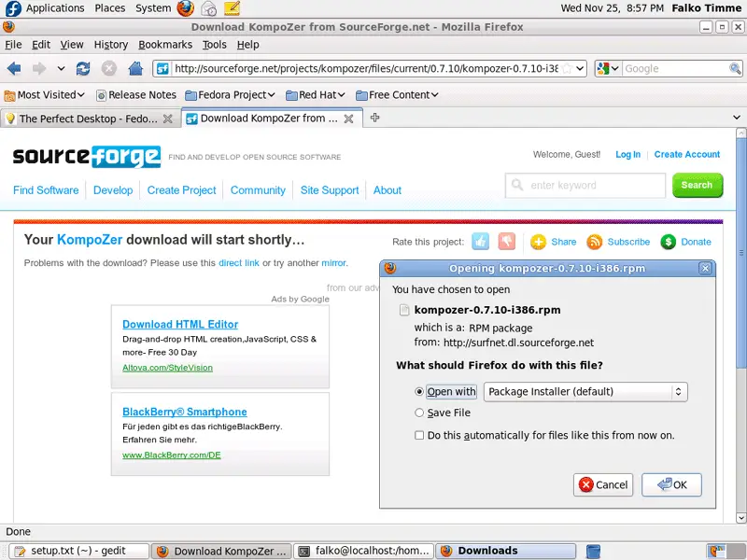Click the search magnifier in Google search box

click(x=735, y=68)
